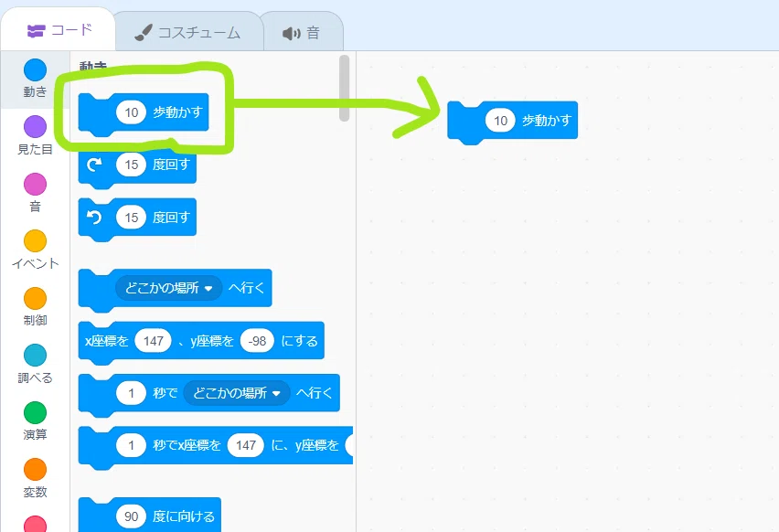Click the 度に向ける block label
The height and width of the screenshot is (532, 779).
pyautogui.click(x=184, y=516)
